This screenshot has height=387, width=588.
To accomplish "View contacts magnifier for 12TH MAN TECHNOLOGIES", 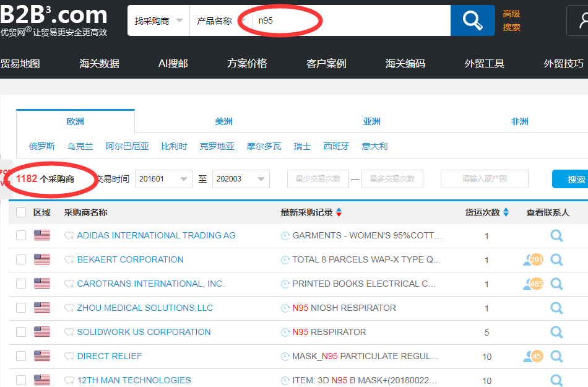I will tap(556, 380).
